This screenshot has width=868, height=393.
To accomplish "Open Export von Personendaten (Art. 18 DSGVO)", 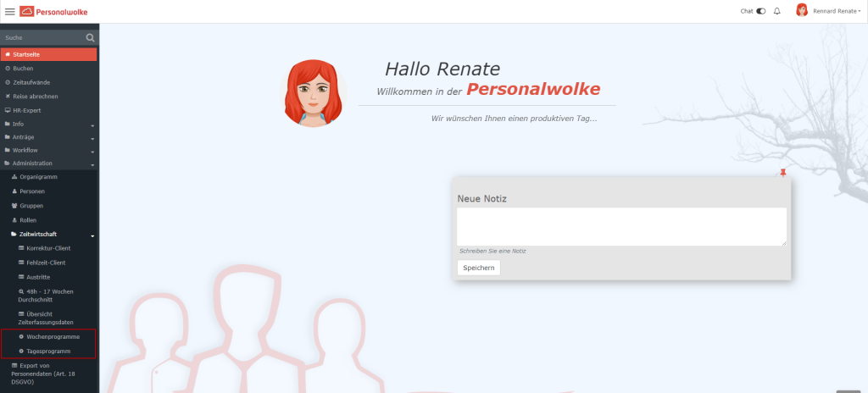I will (x=42, y=374).
